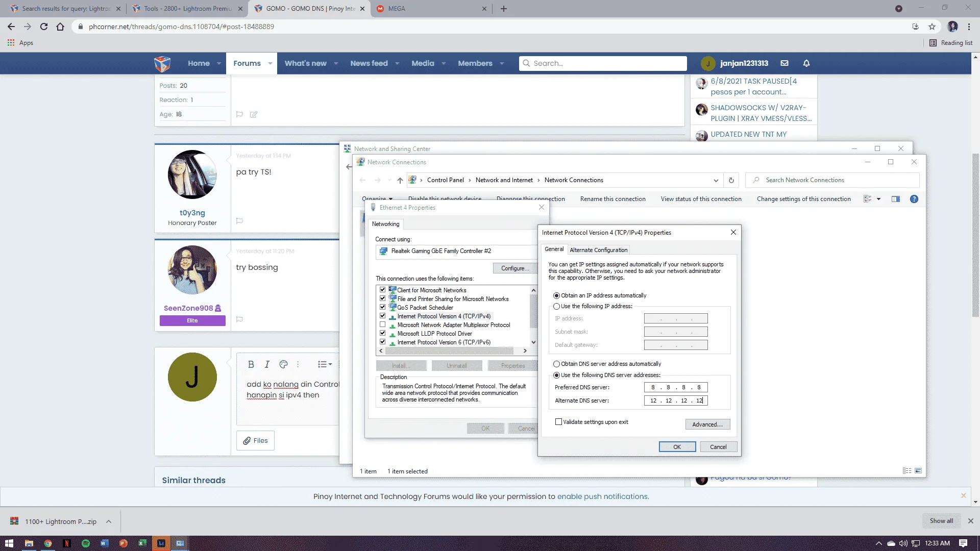The width and height of the screenshot is (980, 551).
Task: Open the forum inbox envelope icon
Action: pos(785,63)
